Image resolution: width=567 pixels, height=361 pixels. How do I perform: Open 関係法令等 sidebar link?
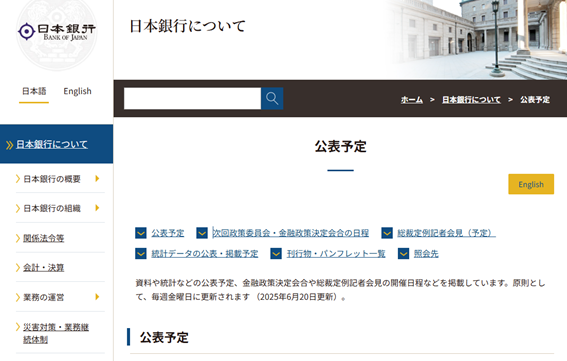[x=43, y=238]
